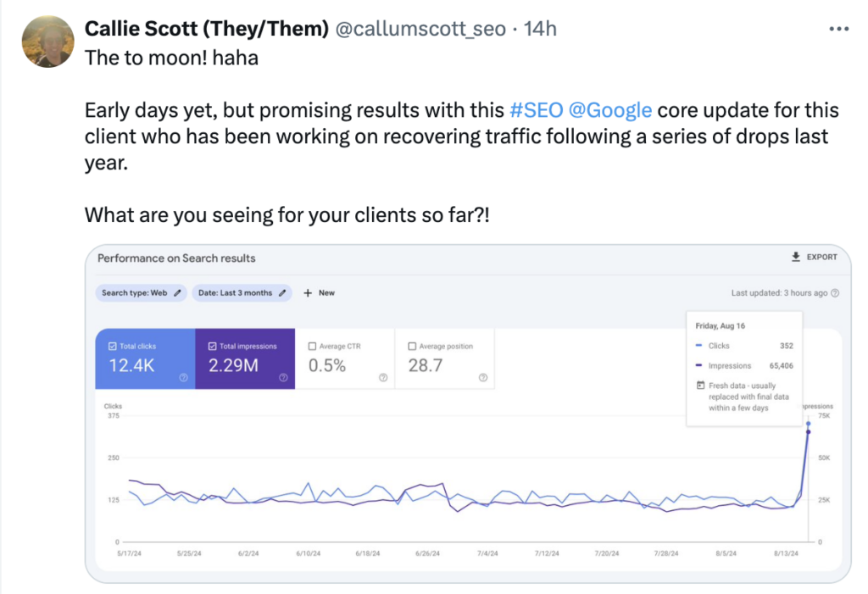Open the Search type: Web filter chip
The height and width of the screenshot is (594, 868).
coord(135,293)
